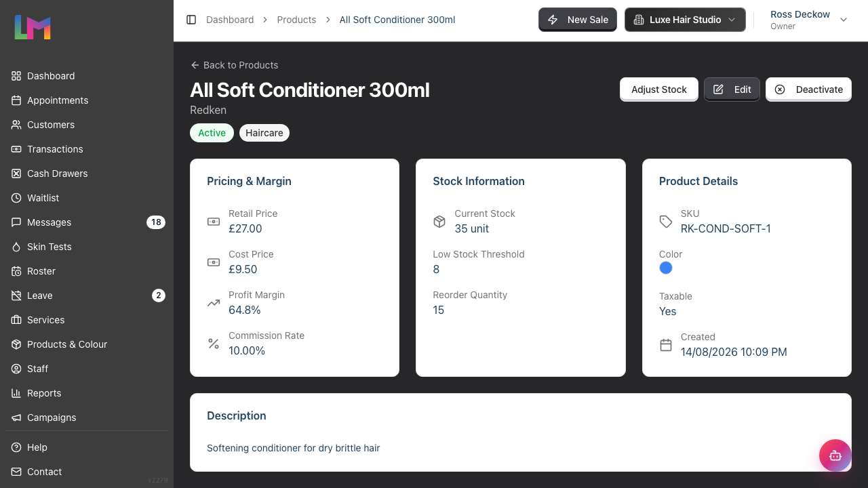868x488 pixels.
Task: Click the Cost Price banknote icon
Action: pos(214,262)
